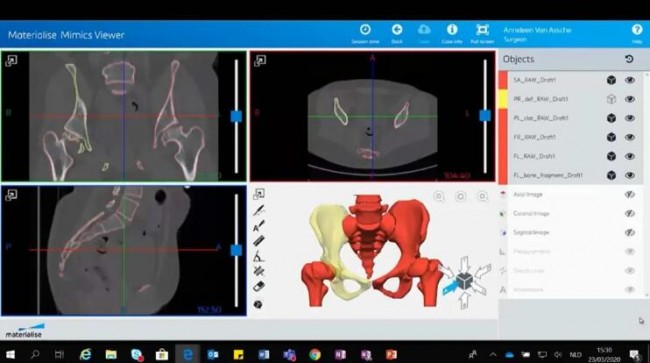Image resolution: width=650 pixels, height=363 pixels.
Task: Click the Back arrow in header
Action: [x=397, y=34]
